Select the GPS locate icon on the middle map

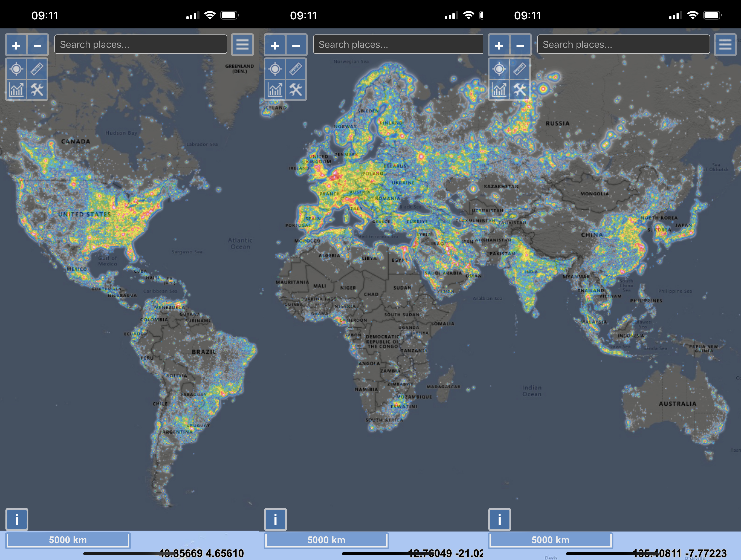[x=275, y=69]
